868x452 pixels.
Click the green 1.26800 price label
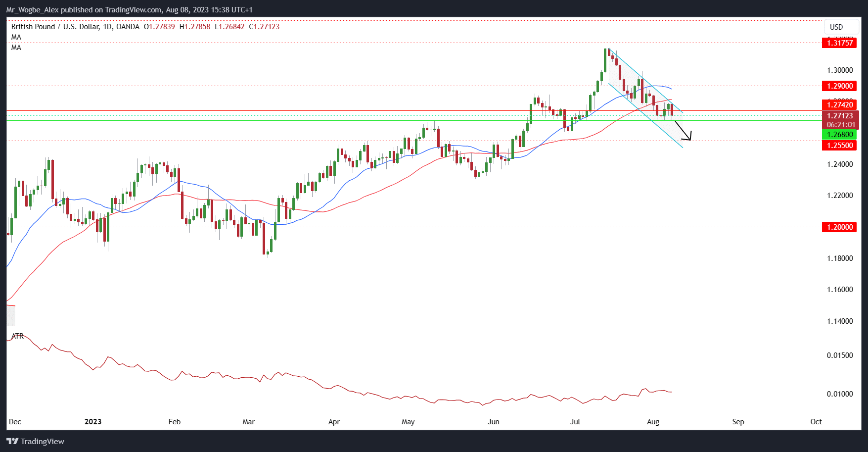[x=840, y=135]
